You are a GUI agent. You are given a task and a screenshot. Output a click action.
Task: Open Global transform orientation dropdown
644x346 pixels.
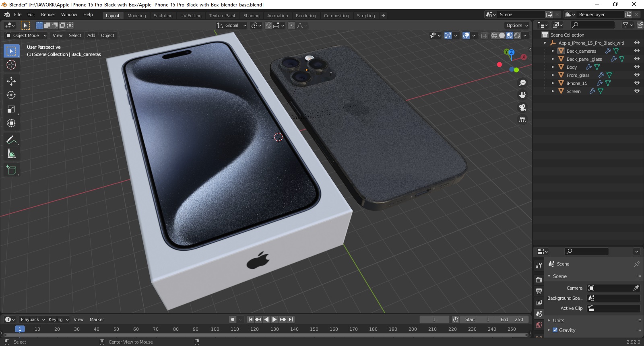click(x=231, y=25)
